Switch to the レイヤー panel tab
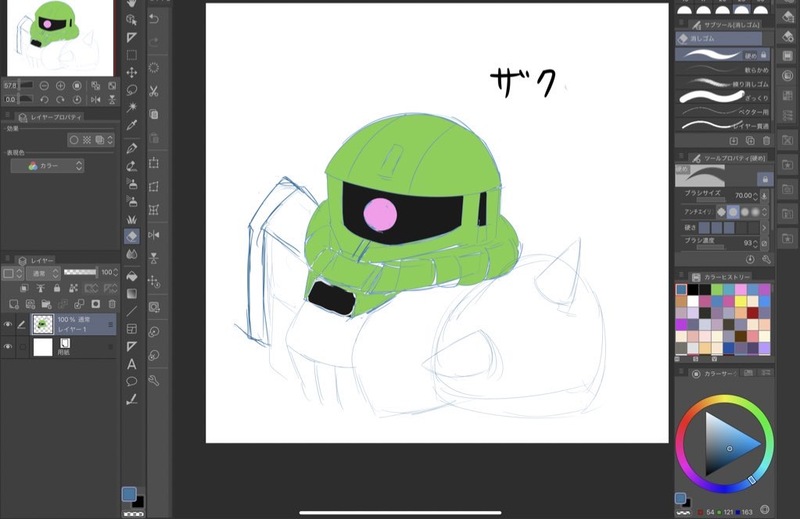 (x=37, y=260)
